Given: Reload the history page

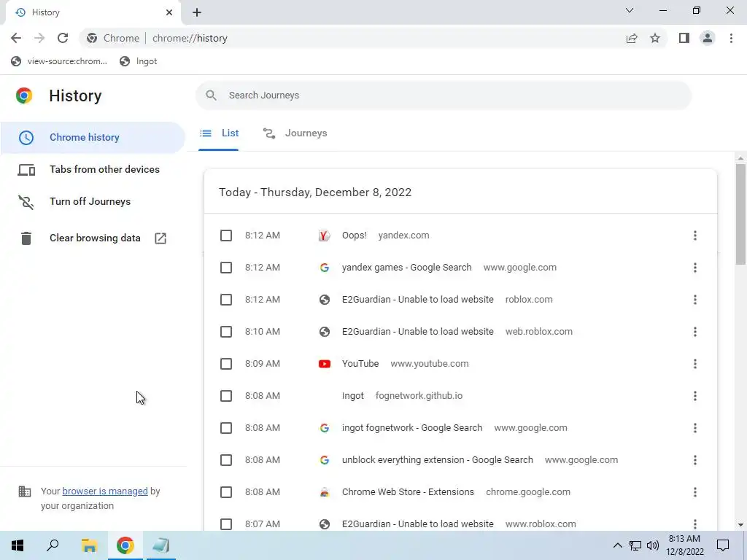Looking at the screenshot, I should point(63,38).
